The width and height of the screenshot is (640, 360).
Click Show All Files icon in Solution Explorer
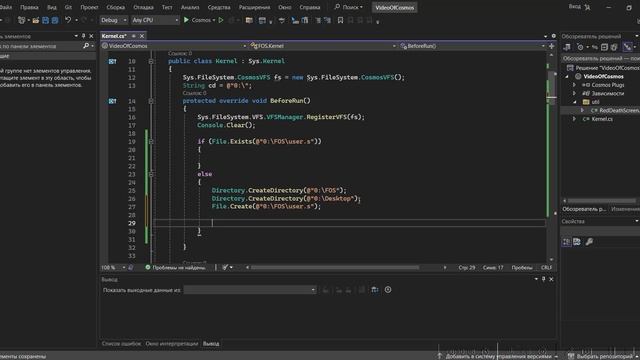[614, 47]
